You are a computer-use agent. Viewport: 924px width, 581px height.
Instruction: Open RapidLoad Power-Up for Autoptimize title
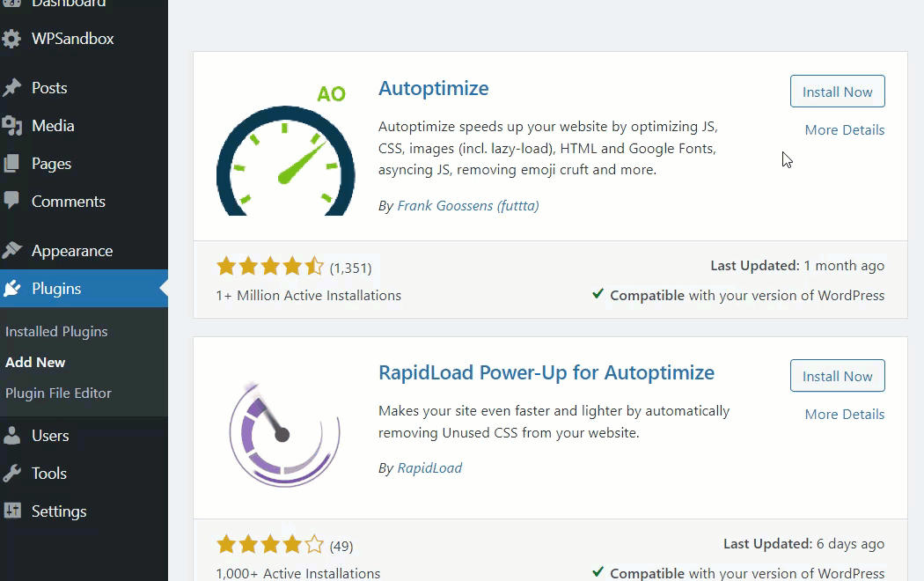pos(546,373)
